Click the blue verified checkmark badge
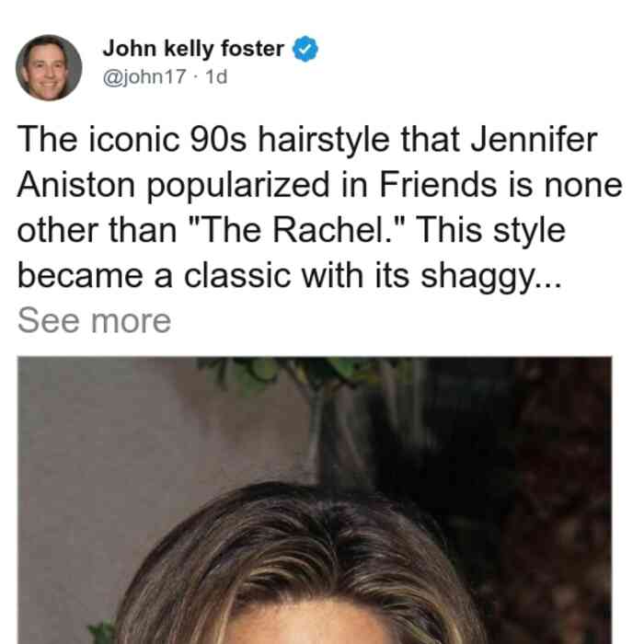Screen dimensions: 644x644 coord(305,49)
